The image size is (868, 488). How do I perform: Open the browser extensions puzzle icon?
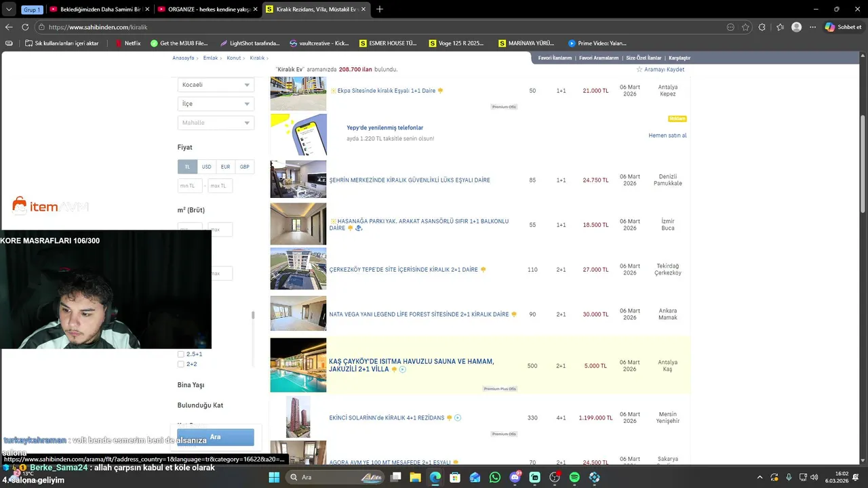[x=762, y=27]
